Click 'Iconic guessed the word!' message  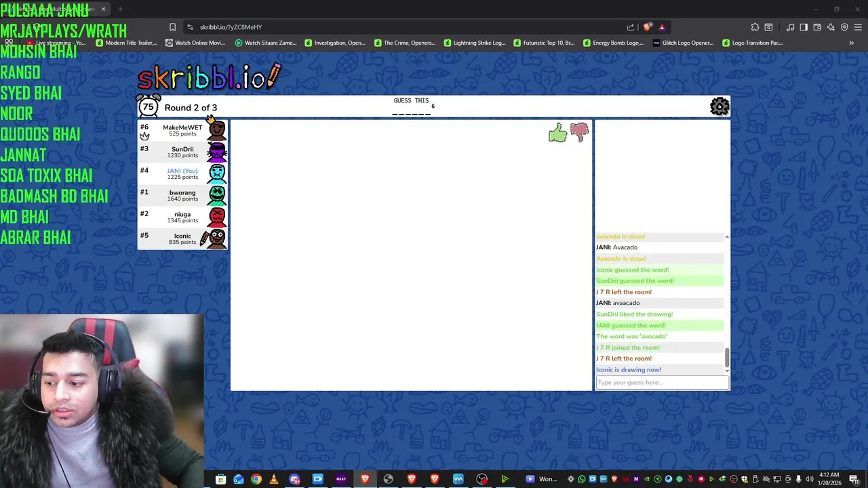632,270
